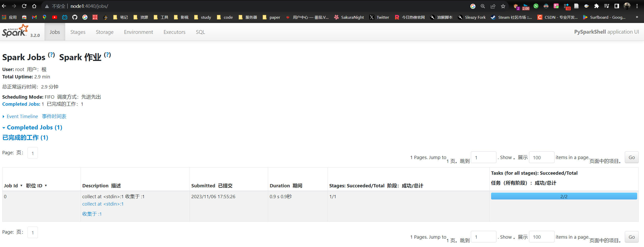Image resolution: width=644 pixels, height=247 pixels.
Task: Switch to the Stages tab
Action: 78,32
